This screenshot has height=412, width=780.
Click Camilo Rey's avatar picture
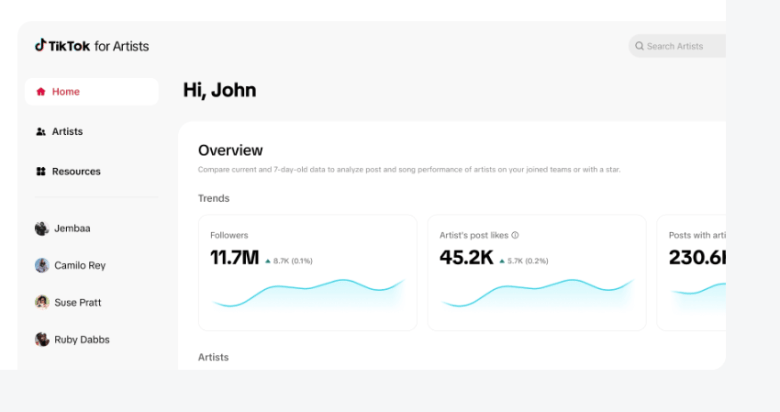(42, 265)
